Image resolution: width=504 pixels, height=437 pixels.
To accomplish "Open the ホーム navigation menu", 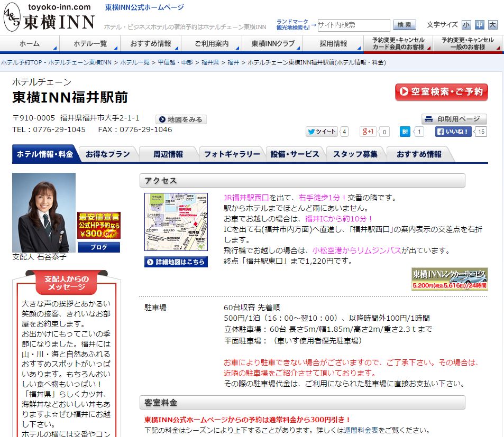I will (30, 44).
